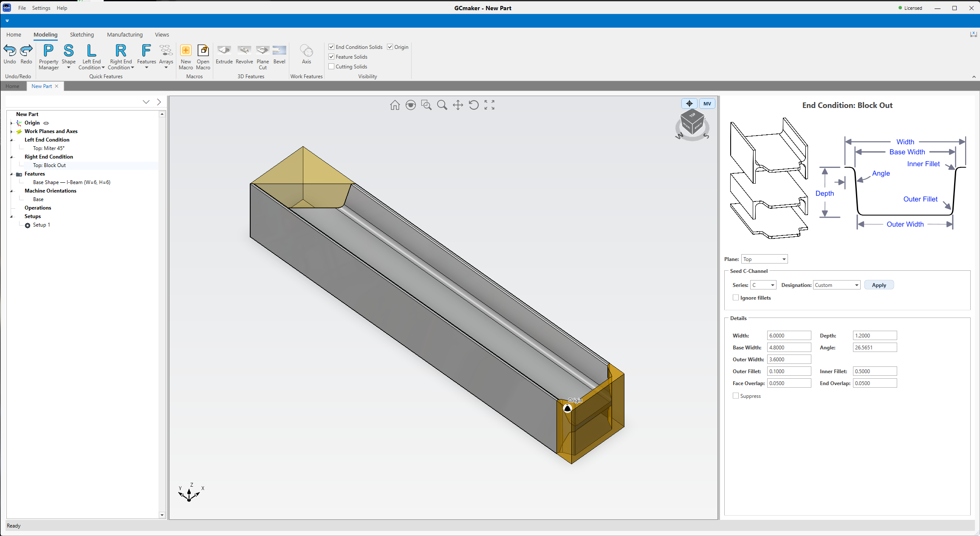Select Setup 1 in the tree

[42, 225]
